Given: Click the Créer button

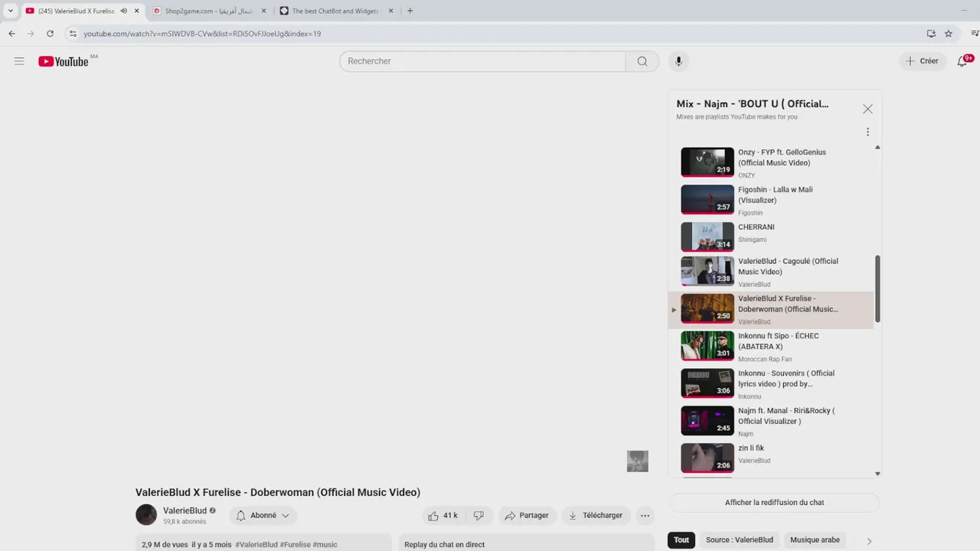Looking at the screenshot, I should click(x=922, y=61).
